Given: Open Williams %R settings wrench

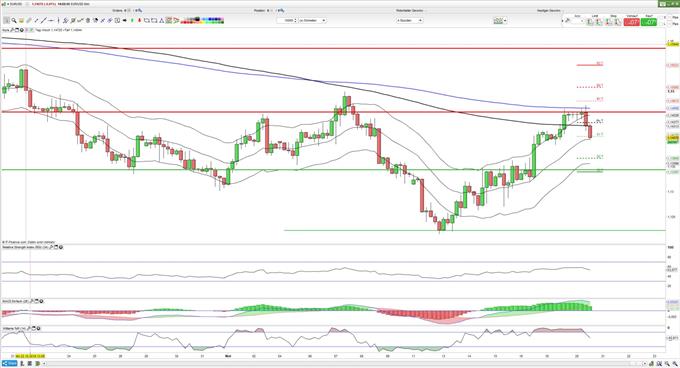Looking at the screenshot, I should 29,329.
